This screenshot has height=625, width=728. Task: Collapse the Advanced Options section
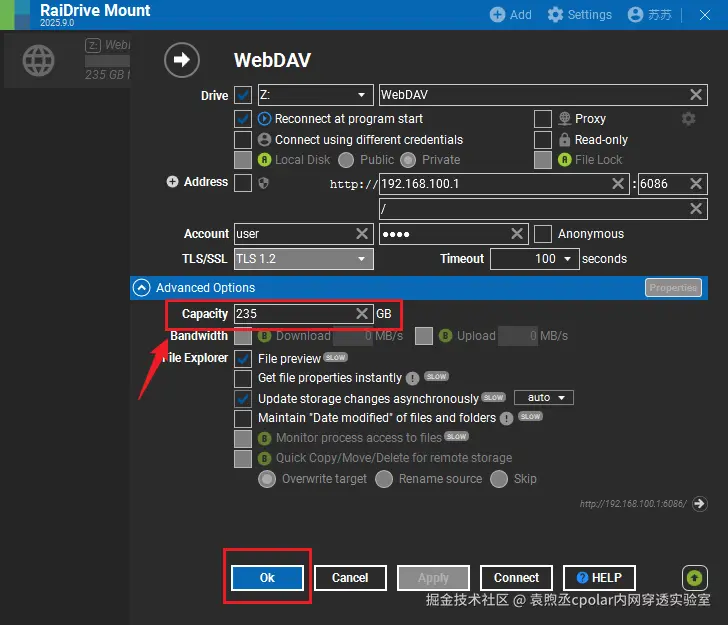142,288
